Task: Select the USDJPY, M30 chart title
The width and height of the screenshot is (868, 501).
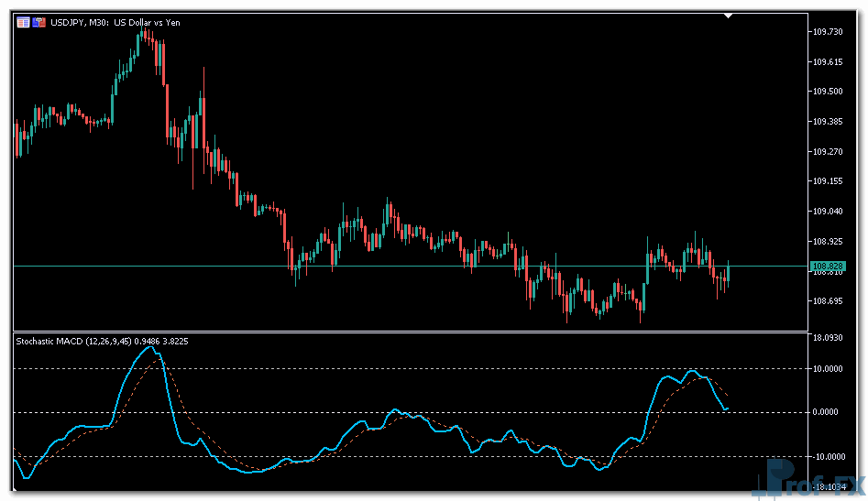Action: [113, 23]
